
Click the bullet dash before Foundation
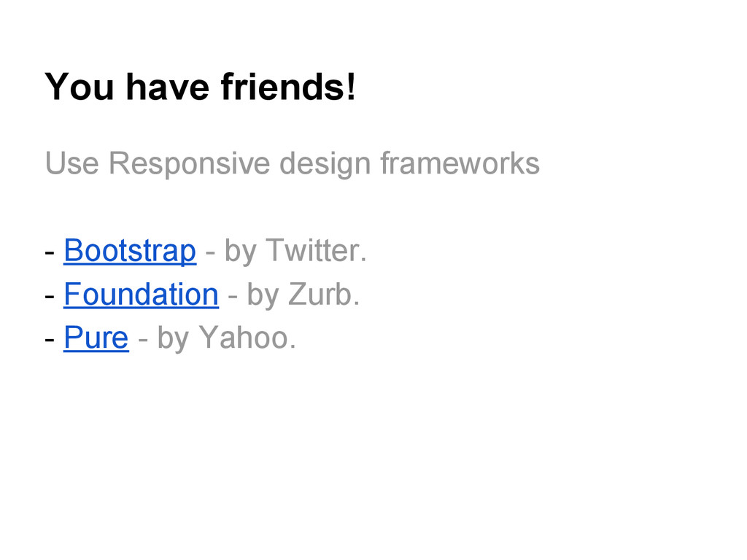pyautogui.click(x=50, y=296)
